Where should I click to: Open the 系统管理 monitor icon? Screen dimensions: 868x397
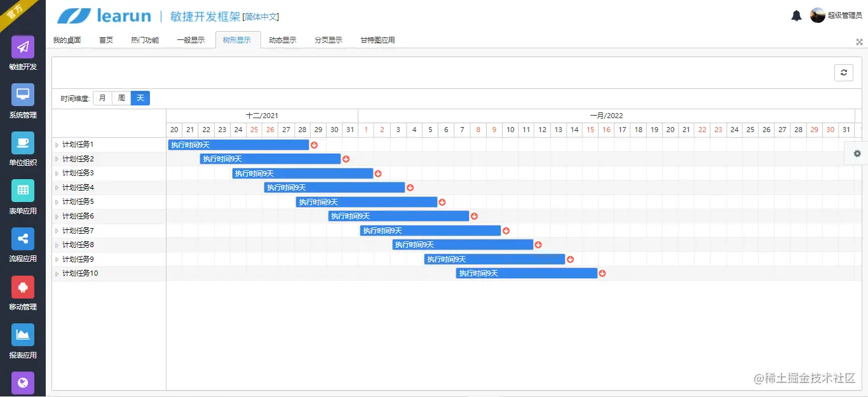pyautogui.click(x=23, y=95)
